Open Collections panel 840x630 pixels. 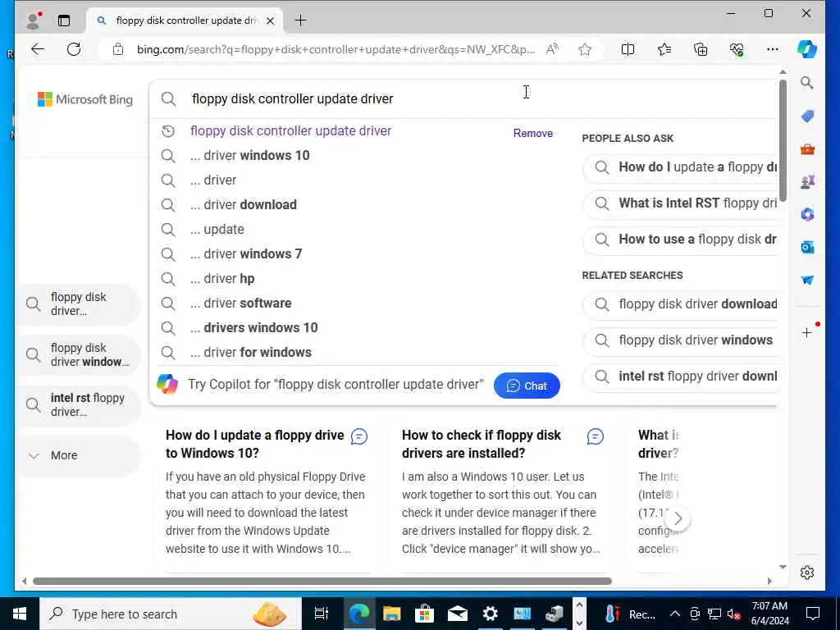(x=701, y=49)
